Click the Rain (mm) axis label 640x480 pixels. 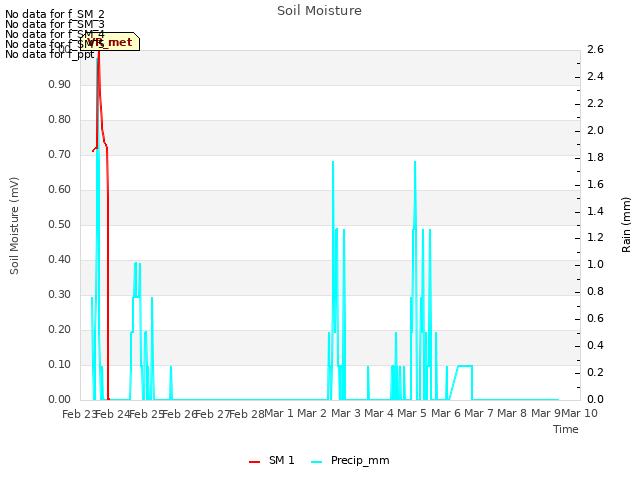[x=626, y=225]
